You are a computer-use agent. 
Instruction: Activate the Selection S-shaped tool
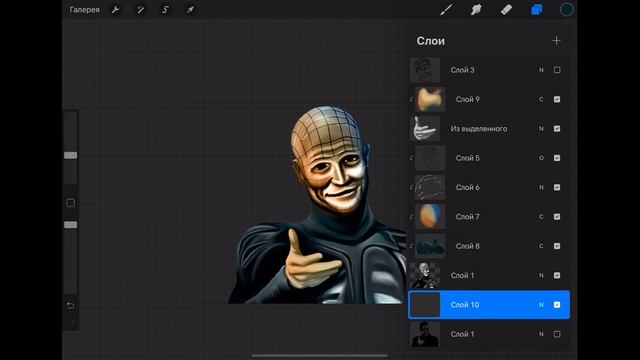point(165,9)
